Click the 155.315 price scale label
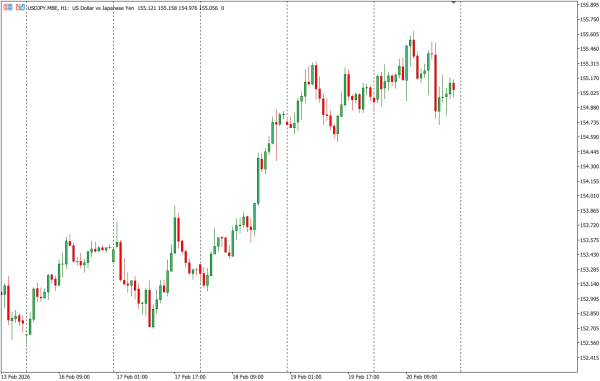Screen dimensions: 600x381 pos(589,64)
